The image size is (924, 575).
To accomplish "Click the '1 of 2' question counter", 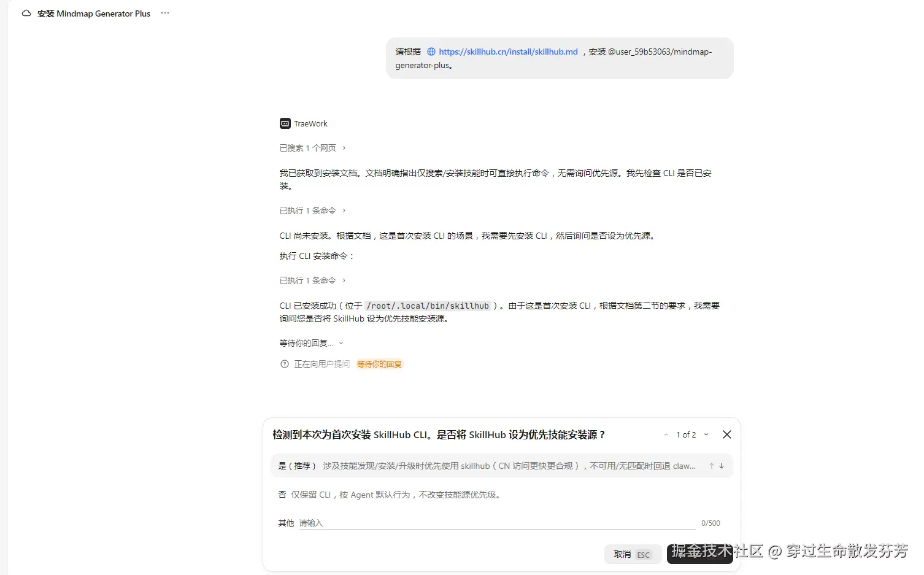I will pyautogui.click(x=686, y=435).
